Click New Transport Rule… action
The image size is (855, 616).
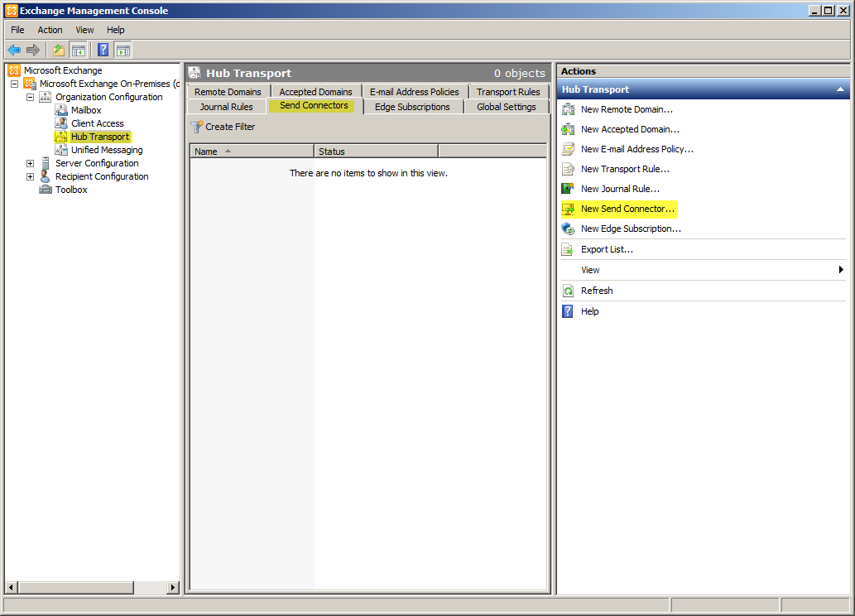pyautogui.click(x=626, y=169)
